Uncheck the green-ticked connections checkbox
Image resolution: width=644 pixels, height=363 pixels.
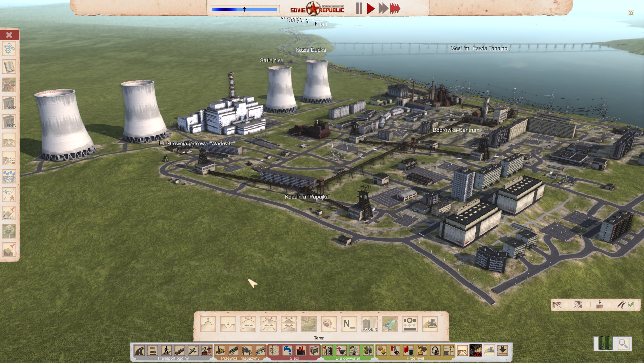tap(631, 304)
